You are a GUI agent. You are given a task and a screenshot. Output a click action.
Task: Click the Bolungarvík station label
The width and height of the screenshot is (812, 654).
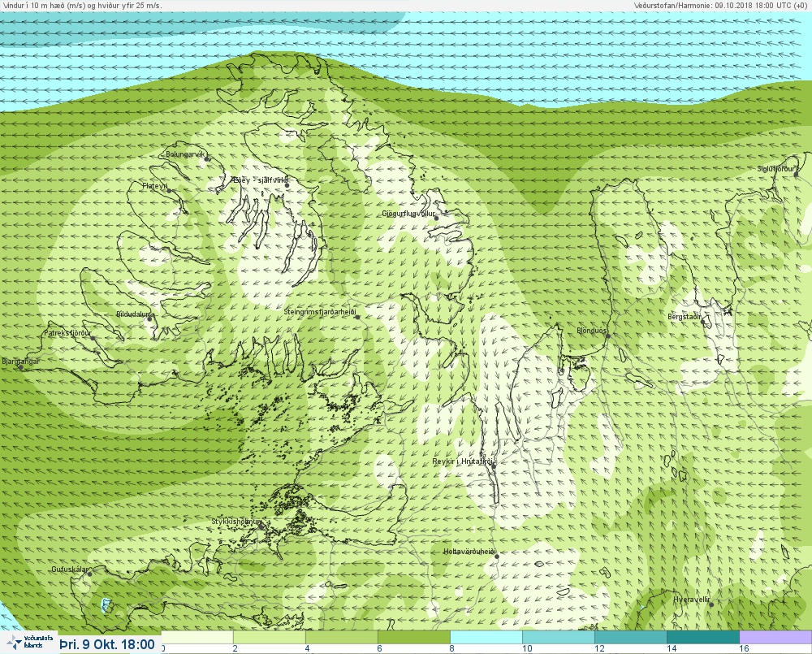click(x=185, y=154)
